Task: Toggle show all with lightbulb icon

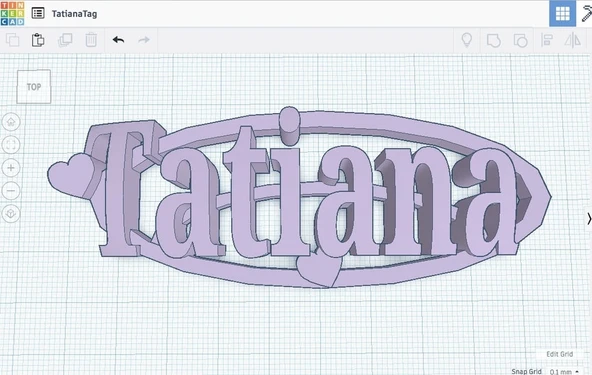Action: 467,40
